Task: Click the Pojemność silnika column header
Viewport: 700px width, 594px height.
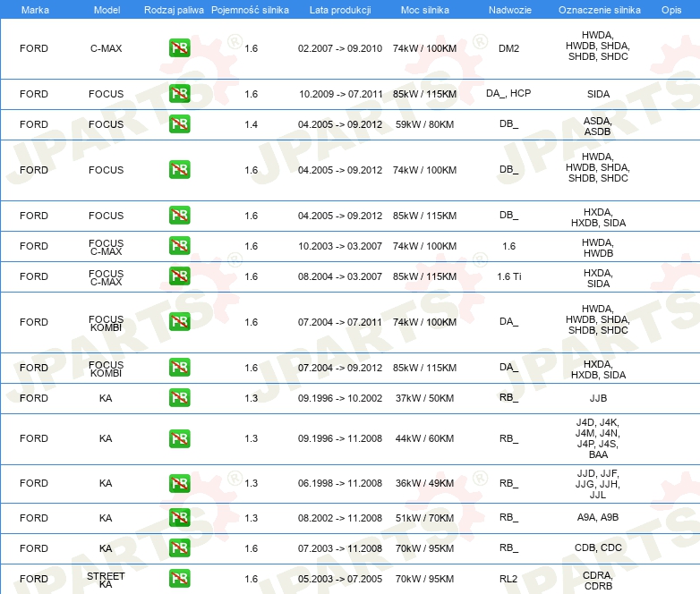Action: click(250, 10)
